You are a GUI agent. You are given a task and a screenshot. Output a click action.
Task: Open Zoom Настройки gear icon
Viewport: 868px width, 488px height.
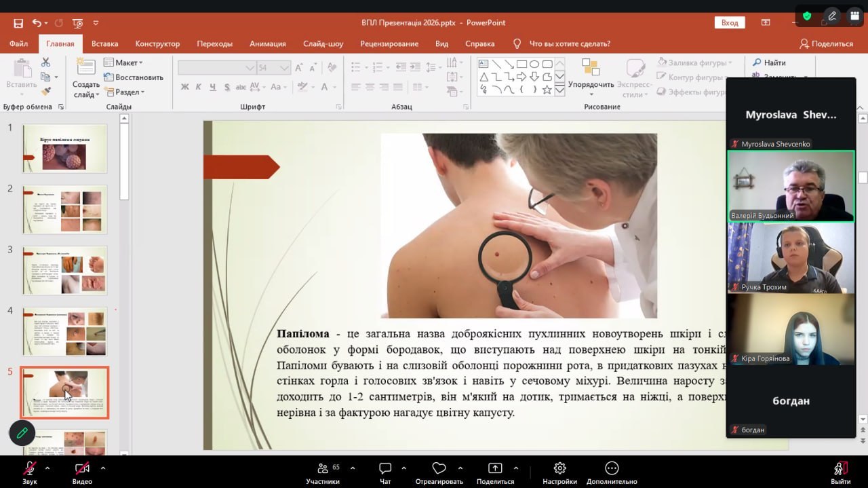(559, 472)
